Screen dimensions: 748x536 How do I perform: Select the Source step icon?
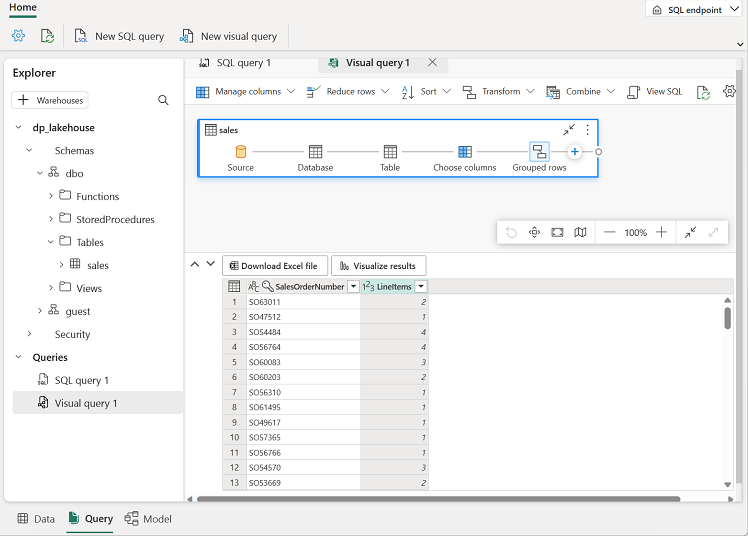(241, 152)
